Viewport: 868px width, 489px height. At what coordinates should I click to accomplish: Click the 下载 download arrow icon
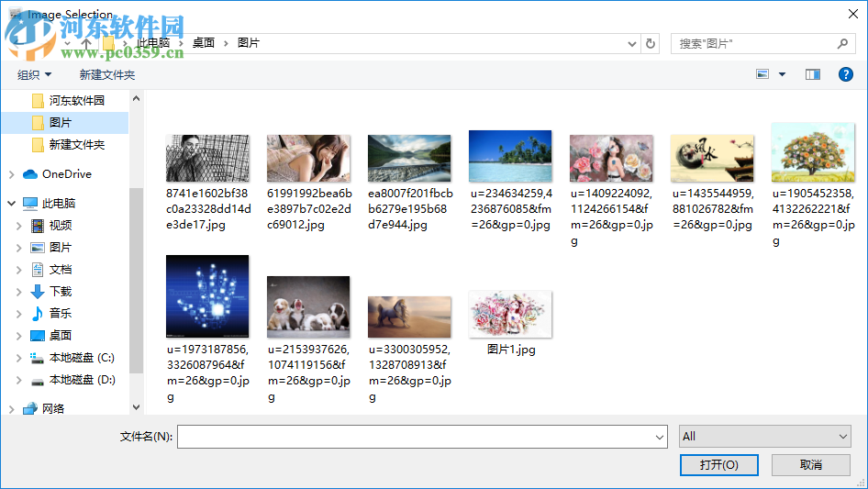37,292
